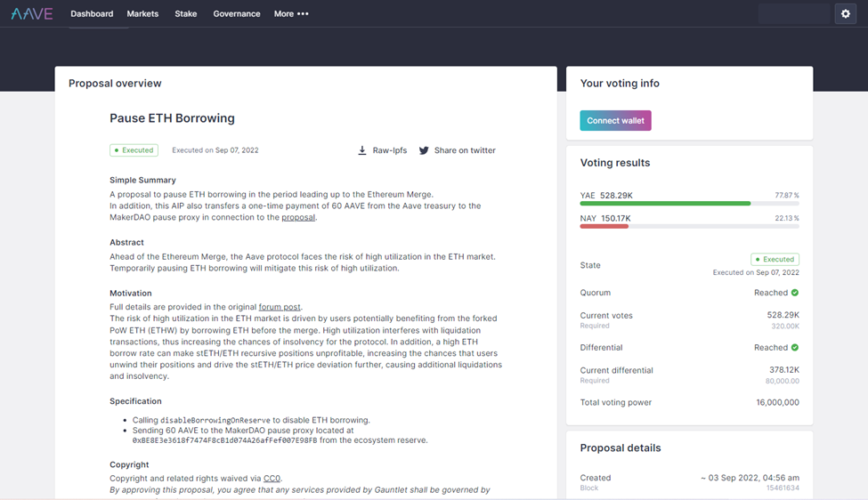Open the More menu ellipsis
This screenshot has height=500, width=868.
point(303,14)
